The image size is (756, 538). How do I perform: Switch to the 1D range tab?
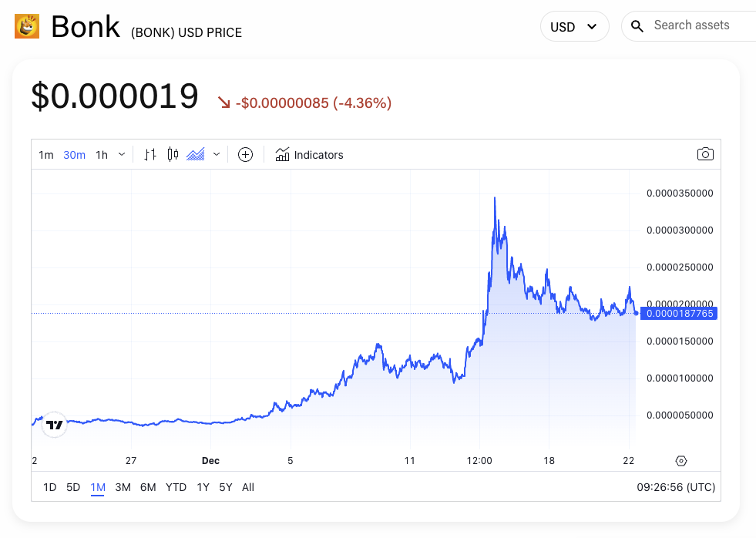(49, 487)
